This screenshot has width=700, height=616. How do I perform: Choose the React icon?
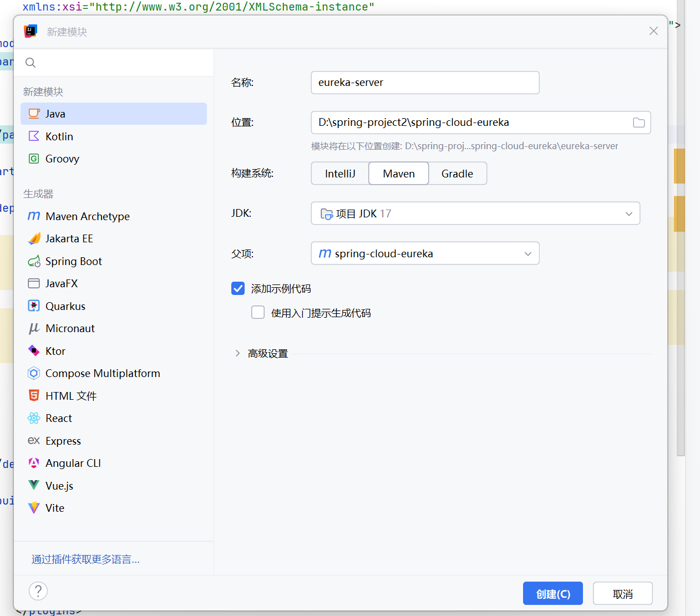(34, 418)
